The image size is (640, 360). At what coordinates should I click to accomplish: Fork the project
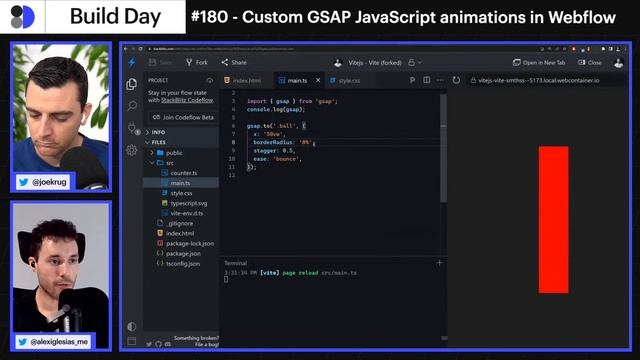(197, 62)
